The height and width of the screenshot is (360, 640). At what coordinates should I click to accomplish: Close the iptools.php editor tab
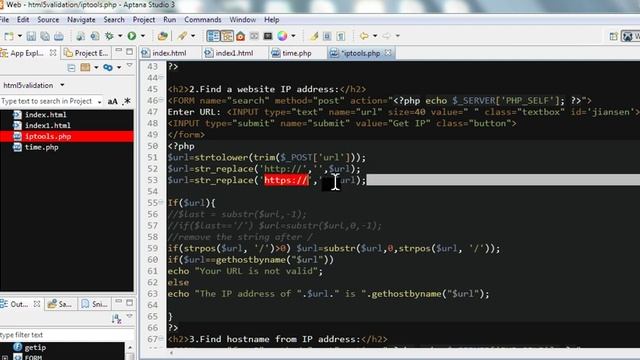tap(388, 53)
